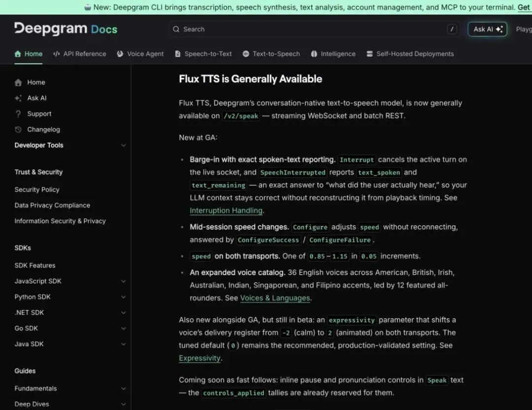
Task: Click the server icon for Self-Hosted Deployments
Action: click(x=370, y=54)
